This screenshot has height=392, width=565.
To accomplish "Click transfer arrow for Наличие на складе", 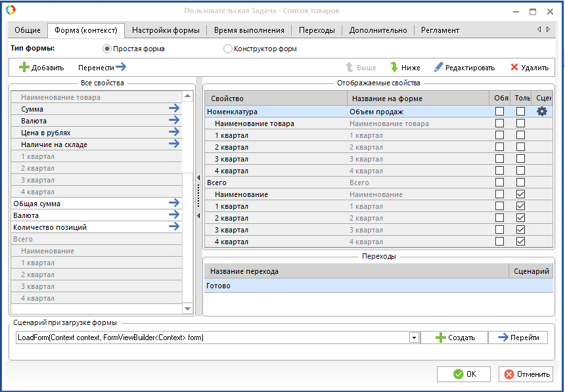I will tap(173, 144).
